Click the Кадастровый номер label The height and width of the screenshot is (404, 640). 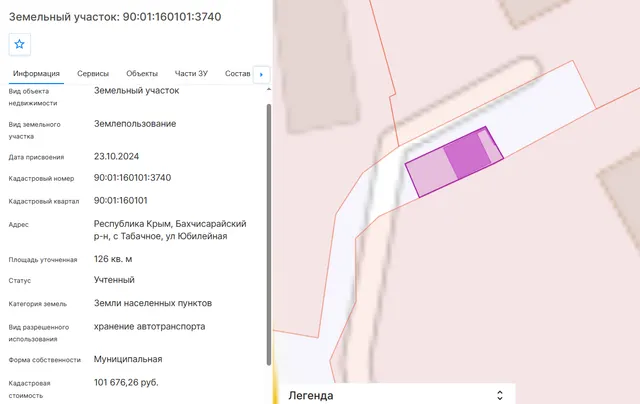pyautogui.click(x=41, y=178)
